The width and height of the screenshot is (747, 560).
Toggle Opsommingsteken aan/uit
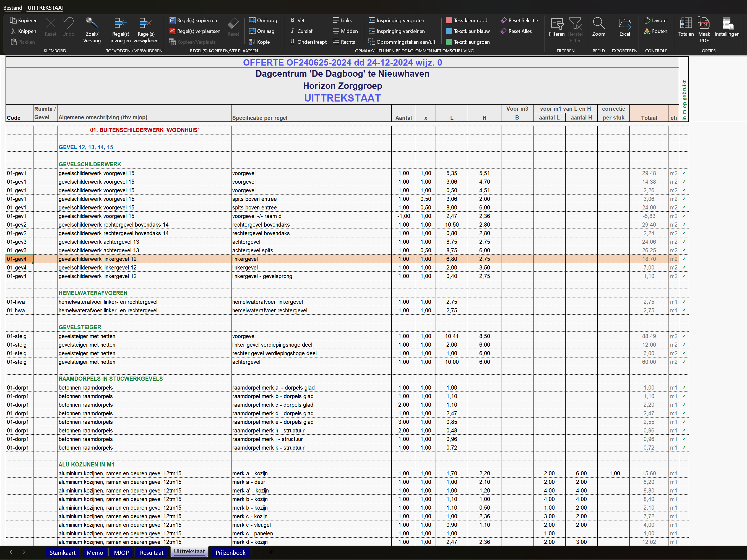point(402,42)
